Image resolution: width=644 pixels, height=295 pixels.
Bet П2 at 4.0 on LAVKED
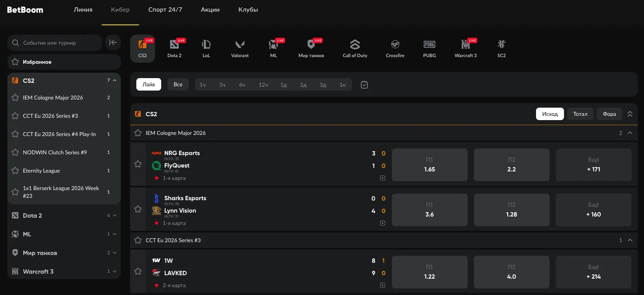point(512,272)
